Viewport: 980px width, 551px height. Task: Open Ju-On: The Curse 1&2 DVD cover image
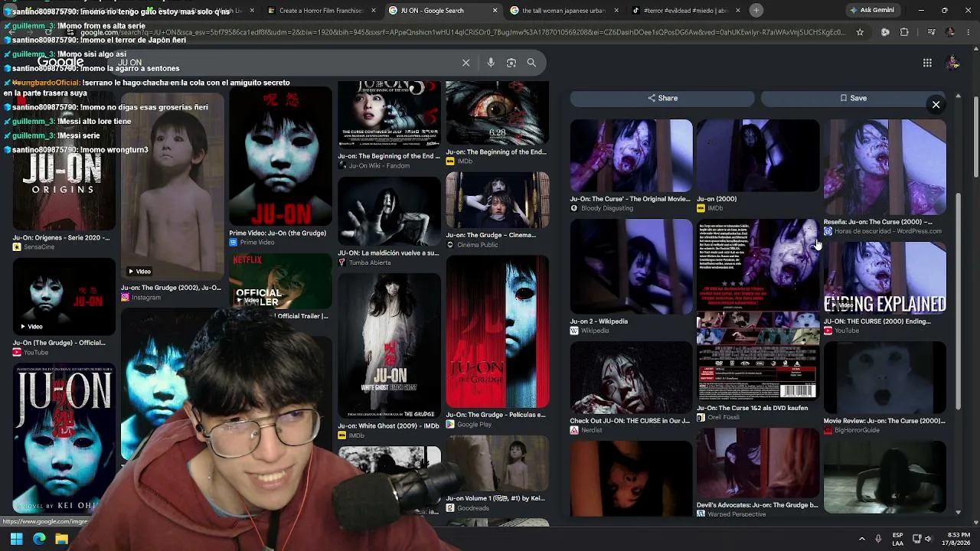tap(757, 310)
